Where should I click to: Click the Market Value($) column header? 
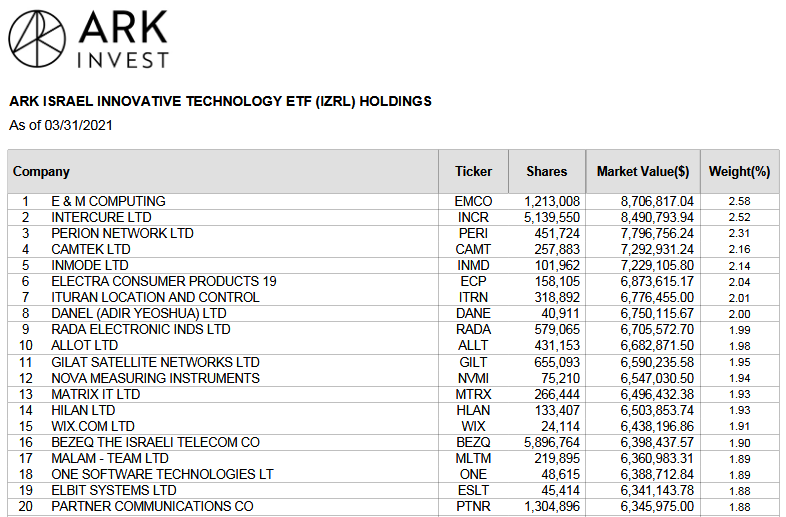[643, 171]
